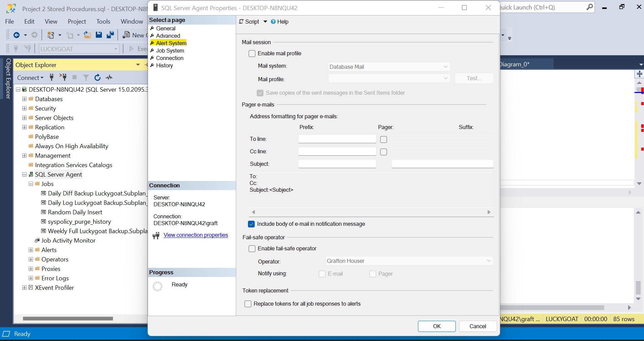Open View connection properties link
Image resolution: width=644 pixels, height=341 pixels.
click(196, 235)
